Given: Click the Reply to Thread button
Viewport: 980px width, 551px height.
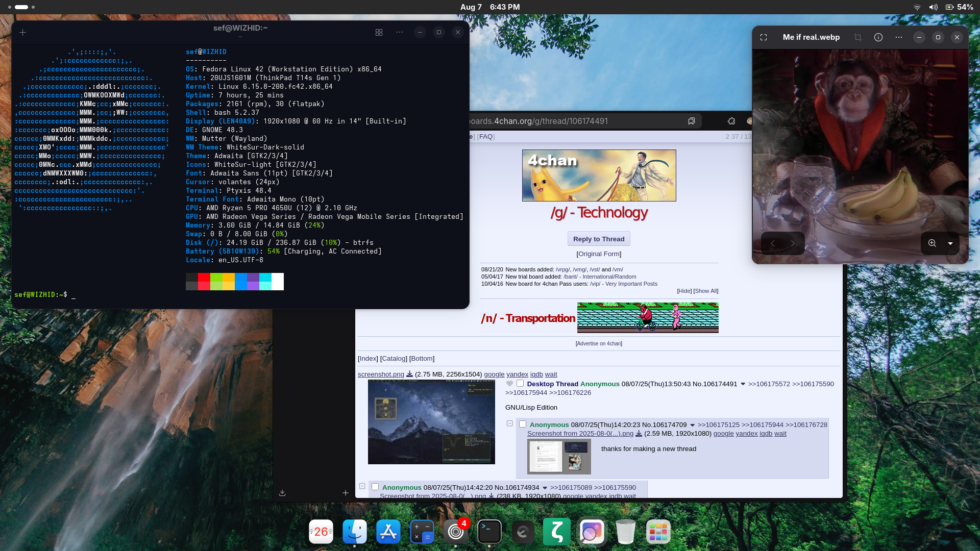Looking at the screenshot, I should click(599, 239).
